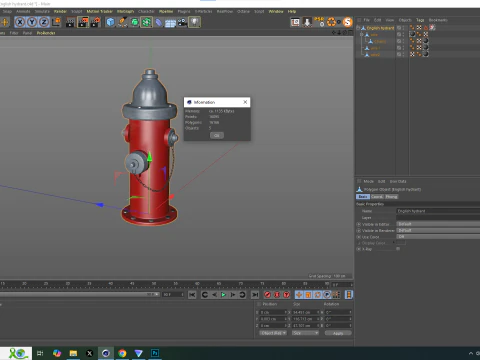Click the download arrow plugin icon
480x360 pixels.
(307, 22)
